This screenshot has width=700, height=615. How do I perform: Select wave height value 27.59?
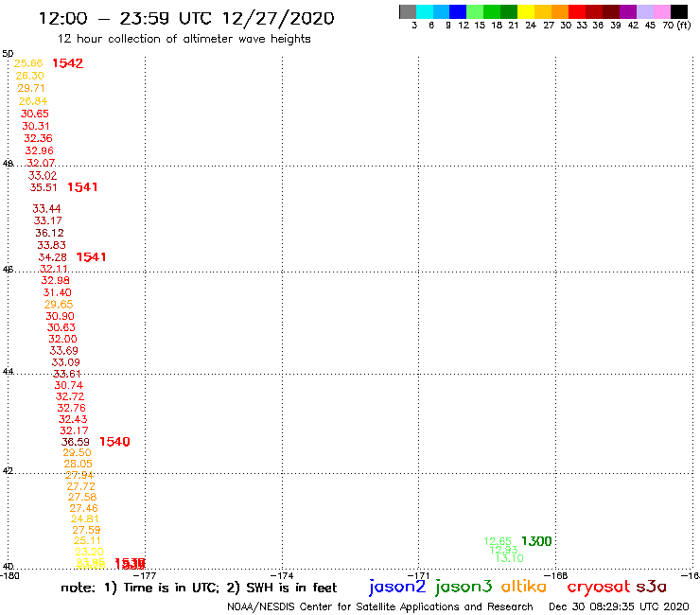[x=86, y=530]
